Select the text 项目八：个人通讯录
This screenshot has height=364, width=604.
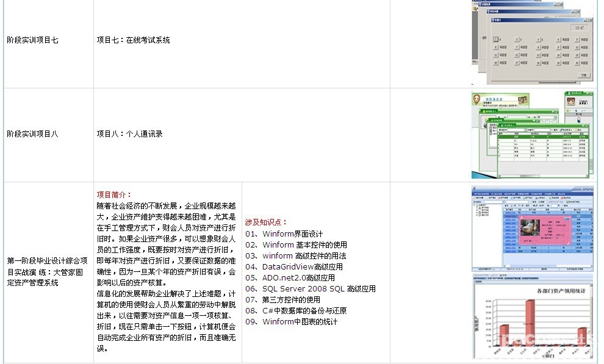tap(129, 134)
